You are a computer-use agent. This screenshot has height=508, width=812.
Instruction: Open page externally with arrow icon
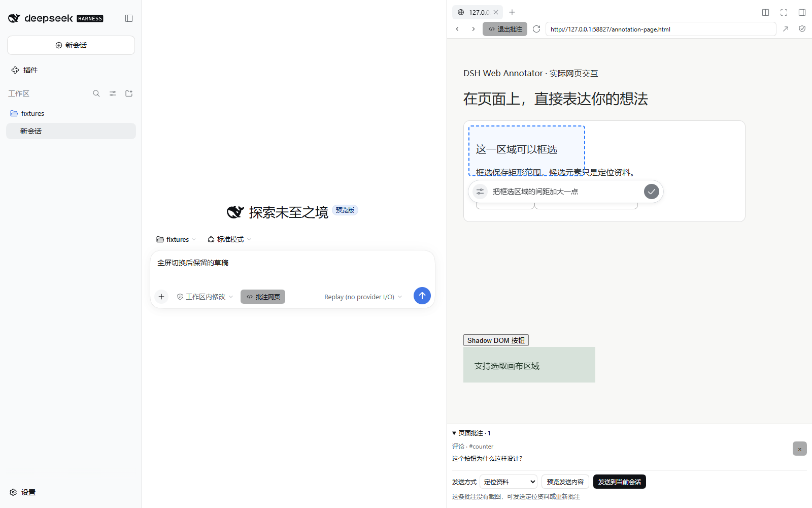point(786,29)
